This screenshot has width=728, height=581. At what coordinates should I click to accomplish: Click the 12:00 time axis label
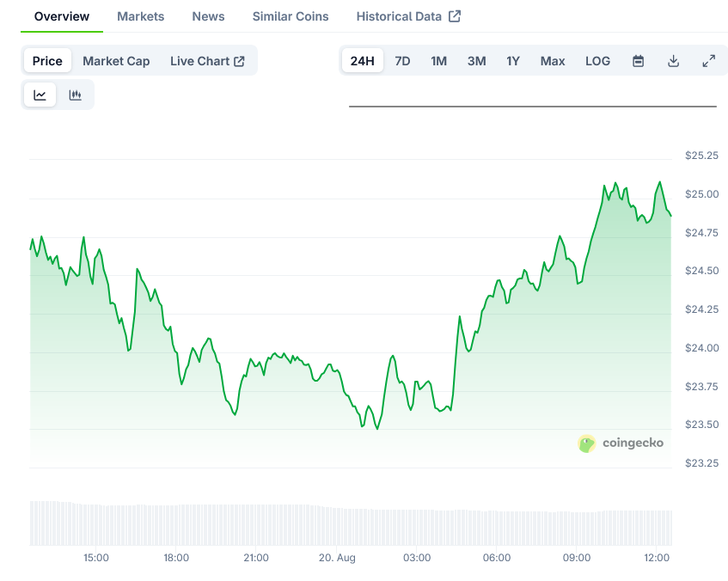(657, 558)
